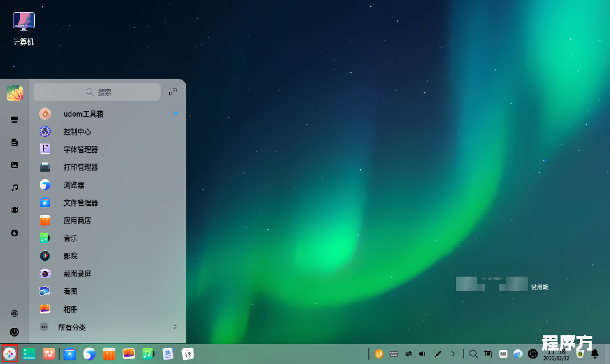Click the plug connection tray icon

[x=438, y=354]
